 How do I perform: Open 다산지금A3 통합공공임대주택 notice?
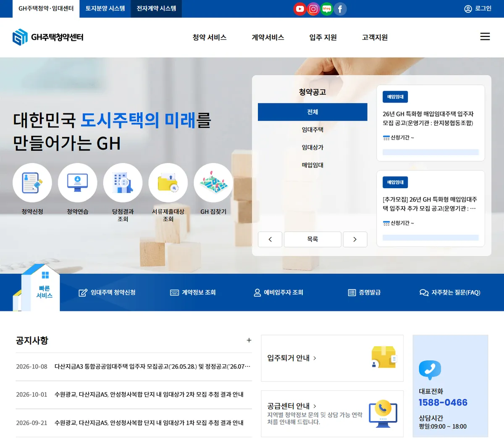152,366
